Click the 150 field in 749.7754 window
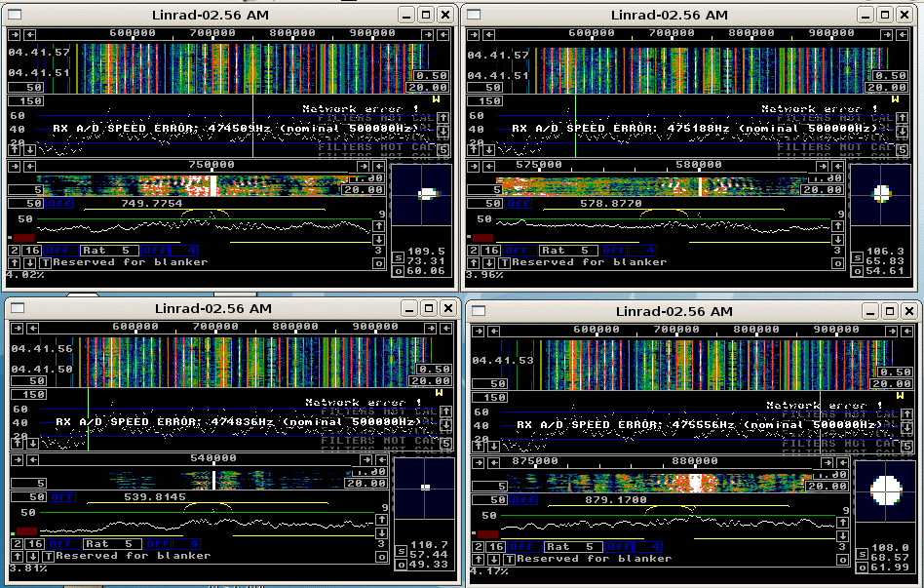This screenshot has height=588, width=924. click(26, 100)
